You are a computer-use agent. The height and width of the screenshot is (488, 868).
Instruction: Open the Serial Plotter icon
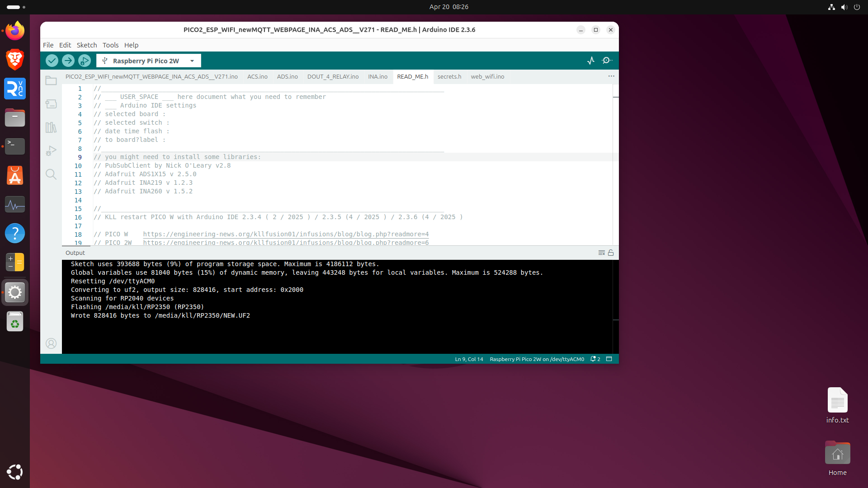click(591, 61)
